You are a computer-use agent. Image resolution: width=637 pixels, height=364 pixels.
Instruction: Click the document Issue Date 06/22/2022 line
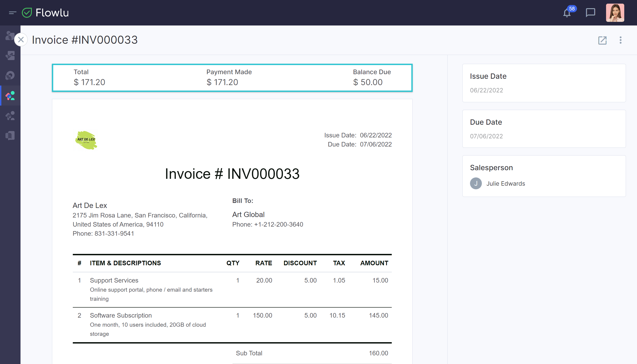358,135
